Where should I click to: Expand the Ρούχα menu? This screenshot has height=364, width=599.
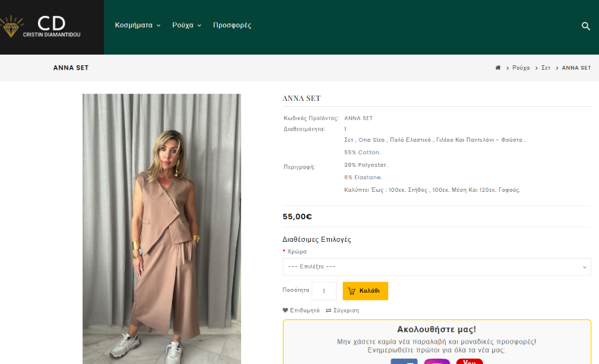point(187,25)
